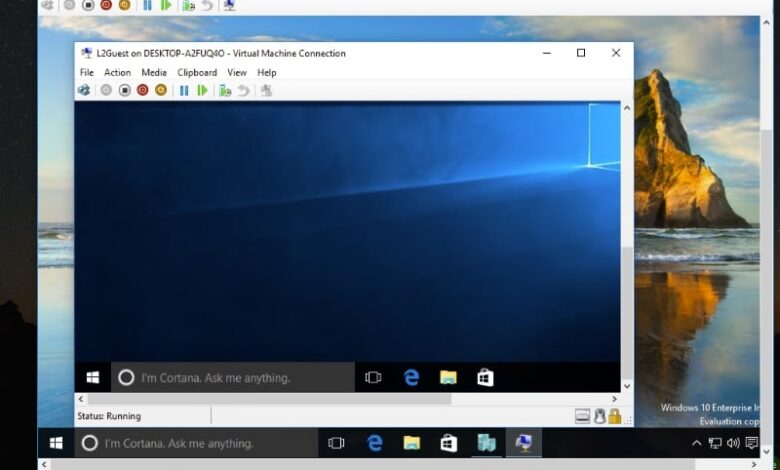
Task: Revert L2Guest using the undo arrow icon
Action: coord(243,91)
